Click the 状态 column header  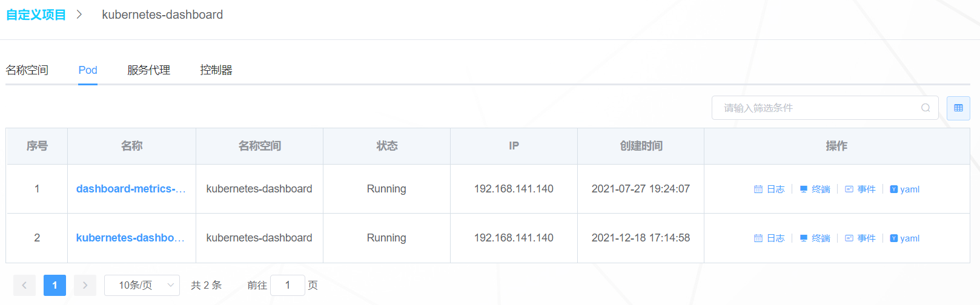tap(387, 146)
